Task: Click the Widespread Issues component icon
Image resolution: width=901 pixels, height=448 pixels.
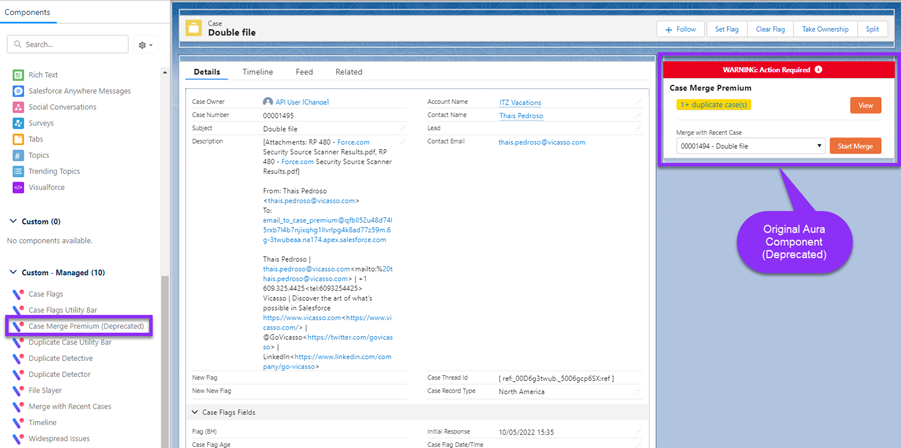Action: 18,439
